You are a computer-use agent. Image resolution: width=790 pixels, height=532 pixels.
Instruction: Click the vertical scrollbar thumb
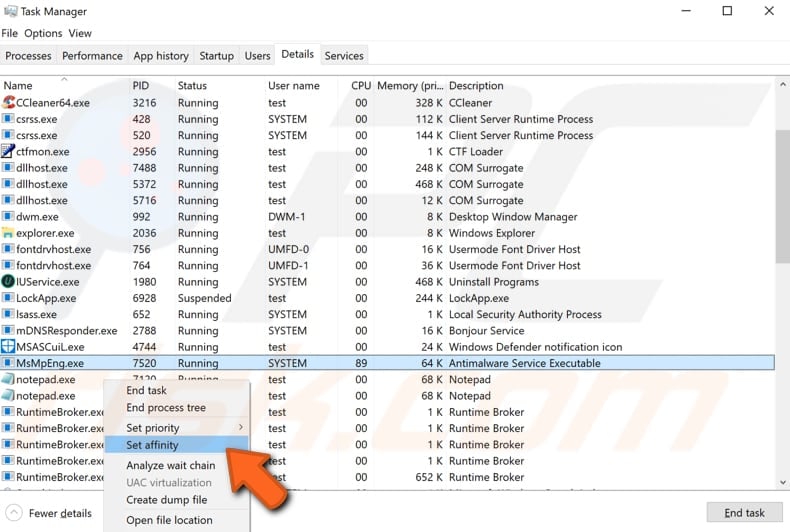pos(782,196)
